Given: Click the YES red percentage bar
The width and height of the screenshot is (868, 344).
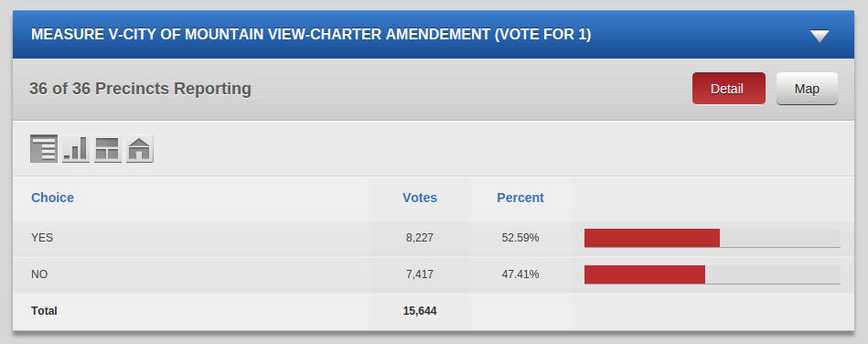Looking at the screenshot, I should point(652,238).
